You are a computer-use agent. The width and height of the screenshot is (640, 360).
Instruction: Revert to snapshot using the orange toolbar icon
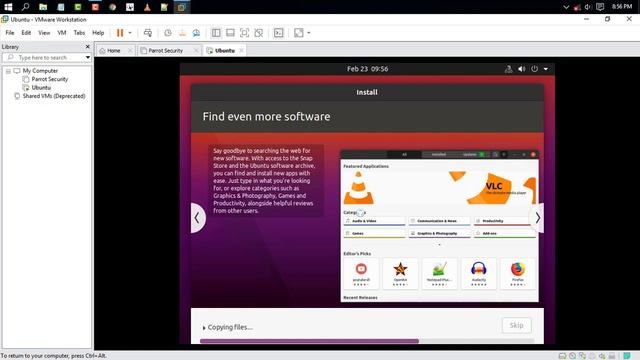click(182, 33)
